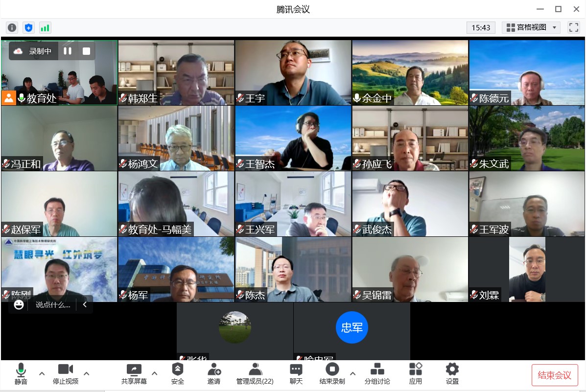Expand the microphone options arrow

point(42,374)
